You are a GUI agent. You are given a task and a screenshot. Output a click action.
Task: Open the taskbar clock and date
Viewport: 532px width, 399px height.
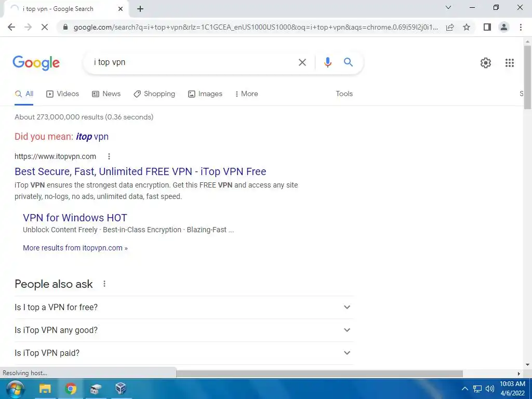coord(512,389)
